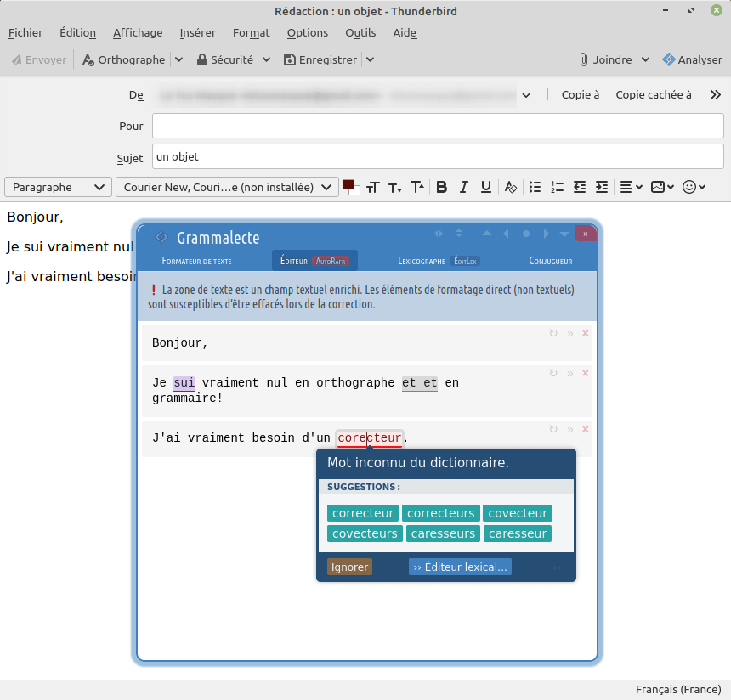Insert a numbered list
Image resolution: width=731 pixels, height=700 pixels.
(x=557, y=188)
